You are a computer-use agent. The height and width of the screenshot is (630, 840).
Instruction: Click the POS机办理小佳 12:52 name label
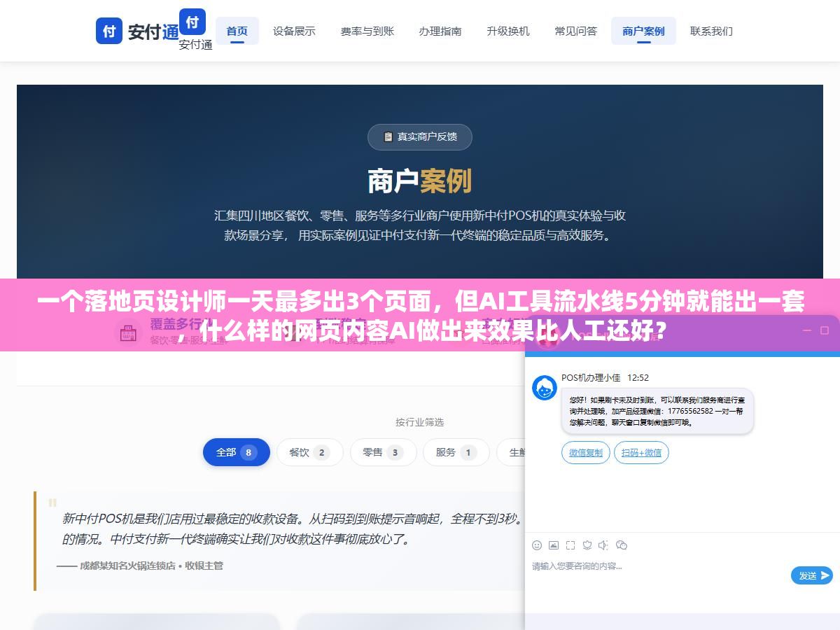click(605, 377)
